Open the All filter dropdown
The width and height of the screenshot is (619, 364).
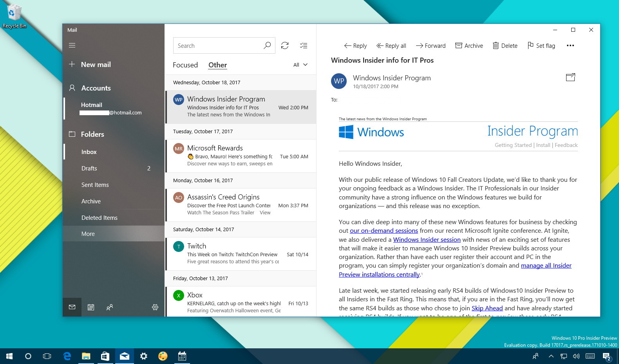coord(300,65)
